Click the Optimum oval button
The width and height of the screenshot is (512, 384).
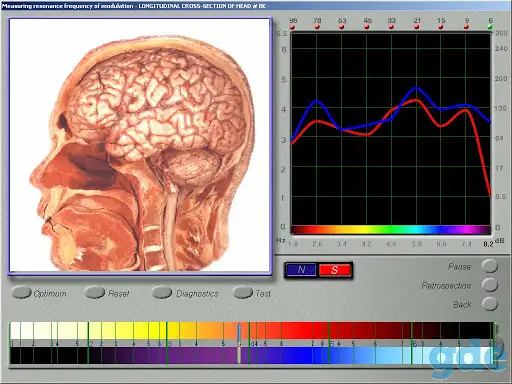pyautogui.click(x=21, y=292)
